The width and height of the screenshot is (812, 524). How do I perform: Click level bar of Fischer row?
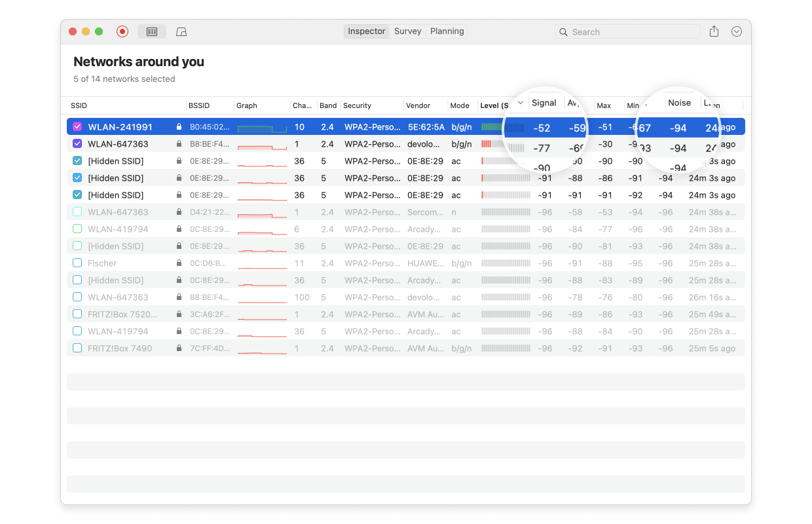505,263
